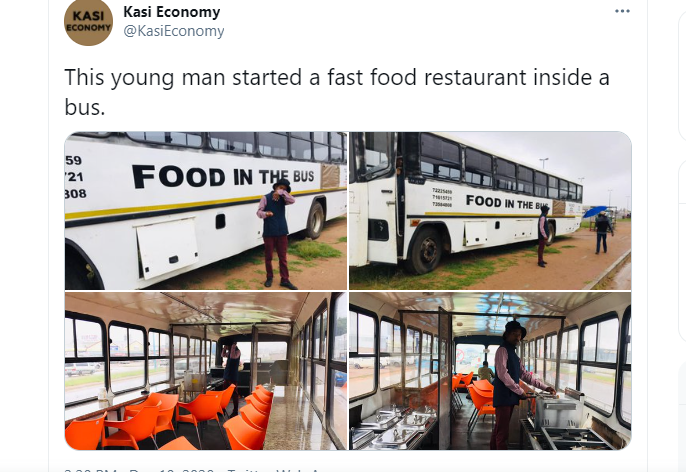
Task: Open the three-dot more options menu
Action: click(x=622, y=11)
